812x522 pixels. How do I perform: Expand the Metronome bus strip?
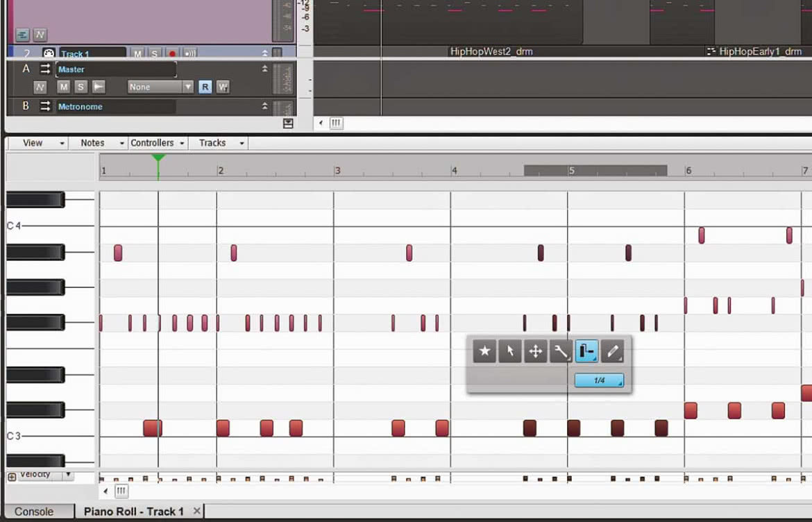(x=264, y=106)
